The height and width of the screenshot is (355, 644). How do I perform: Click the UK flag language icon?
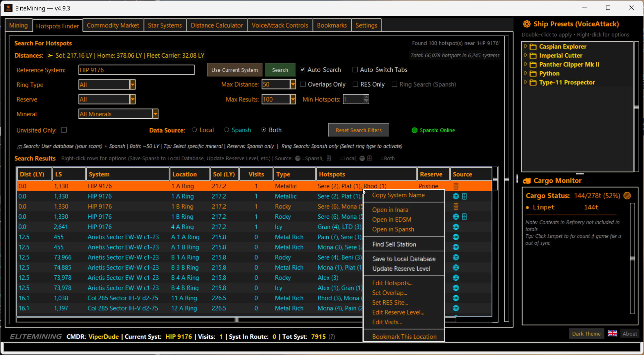[612, 333]
